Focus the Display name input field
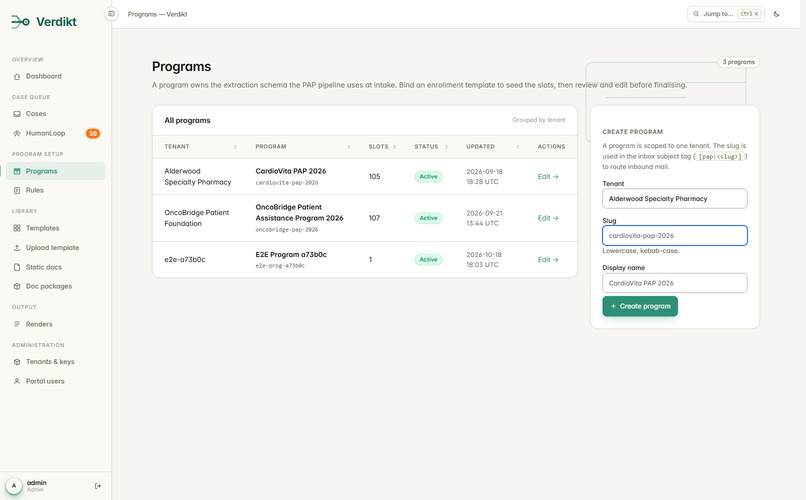 (675, 283)
